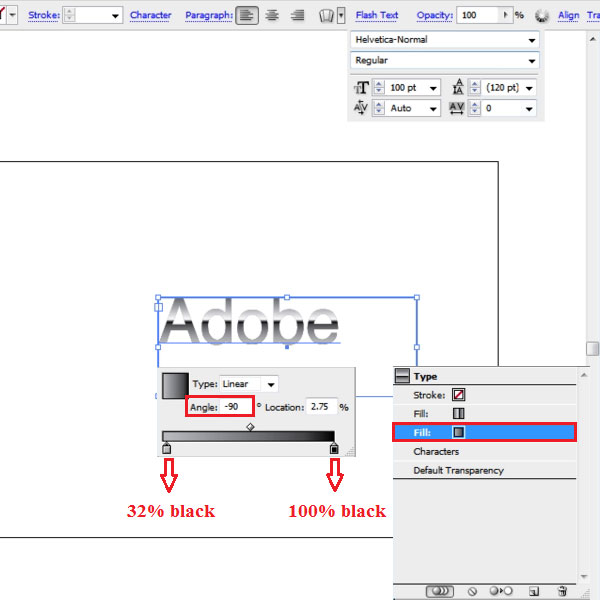Click the kerning stepper
The image size is (600, 600).
pos(378,108)
